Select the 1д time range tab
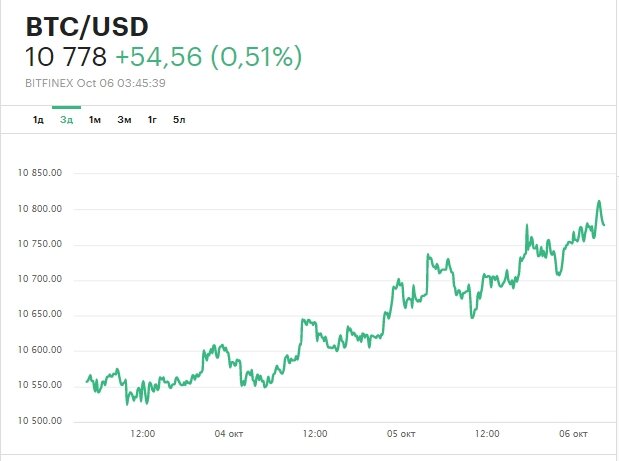619x461 pixels. click(38, 120)
